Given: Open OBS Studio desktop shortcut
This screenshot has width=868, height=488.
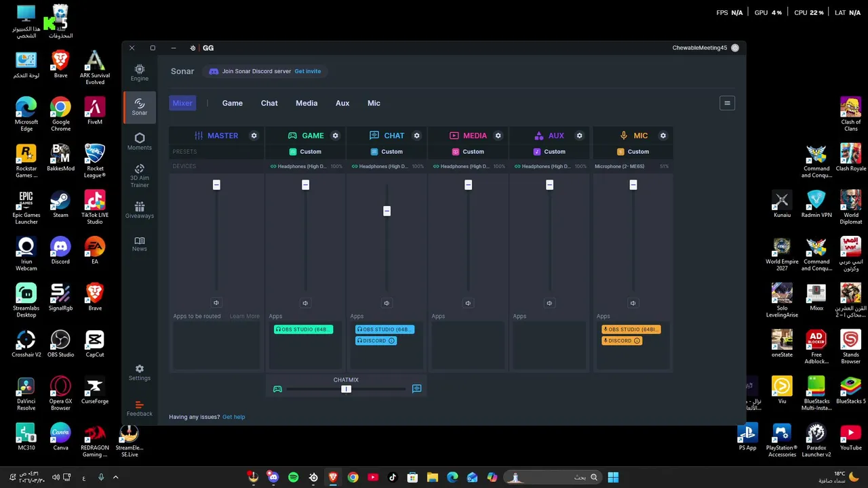Looking at the screenshot, I should (60, 344).
